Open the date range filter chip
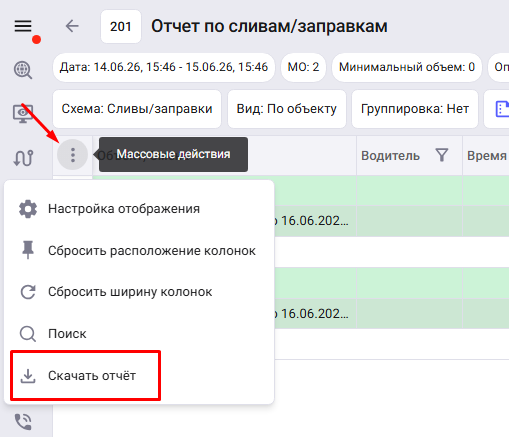Viewport: 509px width, 437px height. tap(164, 67)
